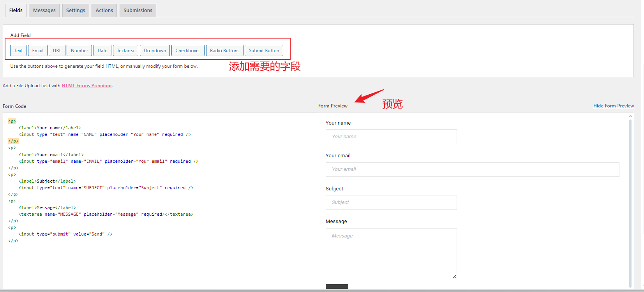Click the 'Form Preview' heading
The width and height of the screenshot is (644, 292).
(x=333, y=106)
